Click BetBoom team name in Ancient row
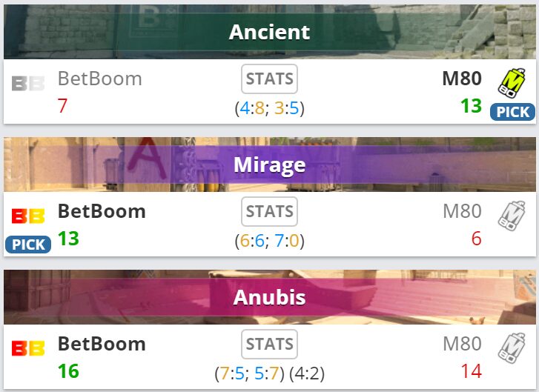539x392 pixels. pyautogui.click(x=99, y=79)
